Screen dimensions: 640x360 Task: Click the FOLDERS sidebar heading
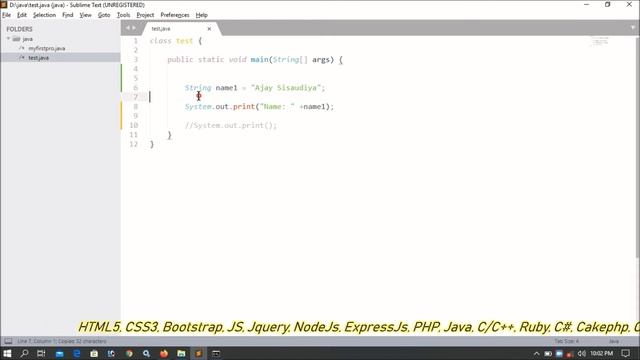(19, 29)
